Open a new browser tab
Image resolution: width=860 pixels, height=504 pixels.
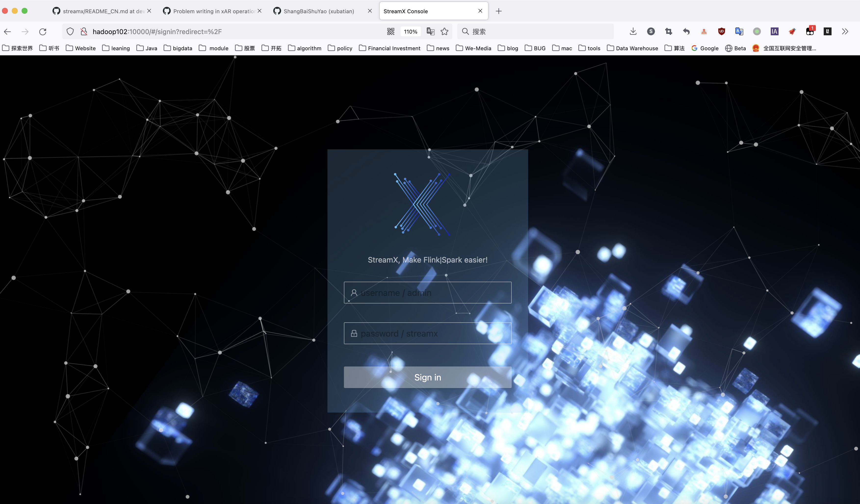click(x=499, y=11)
